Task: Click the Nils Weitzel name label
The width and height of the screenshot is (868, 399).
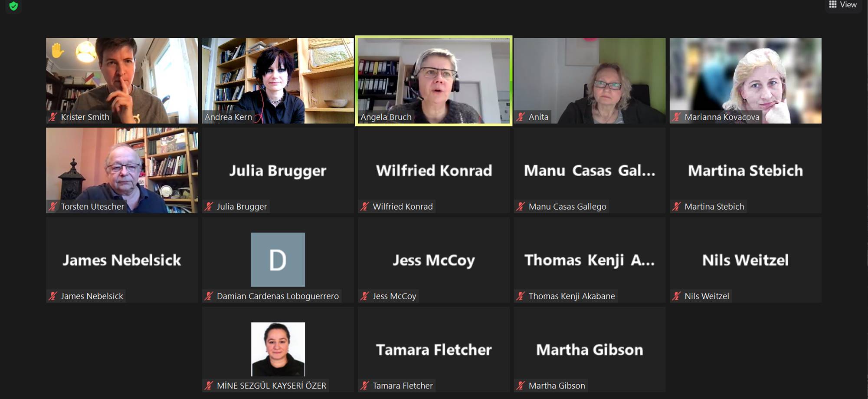Action: coord(707,296)
